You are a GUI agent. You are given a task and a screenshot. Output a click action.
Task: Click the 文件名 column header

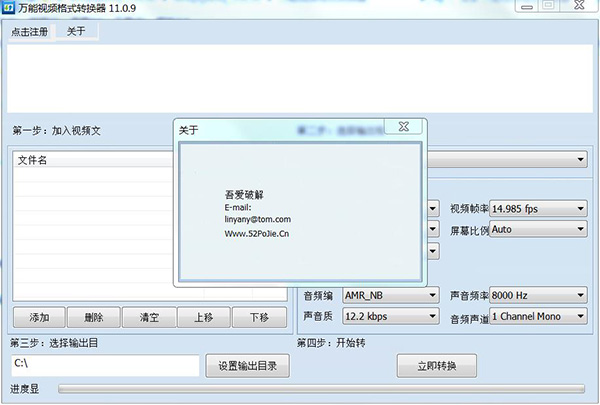(90, 160)
